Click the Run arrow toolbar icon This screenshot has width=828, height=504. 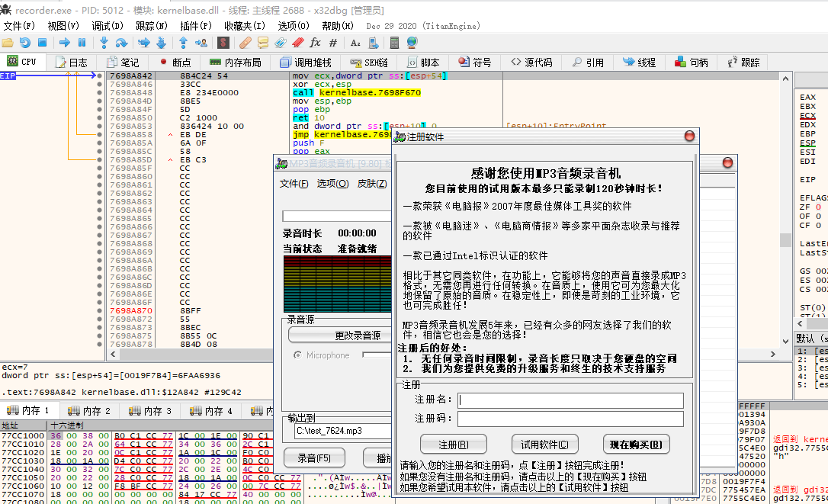click(x=64, y=43)
